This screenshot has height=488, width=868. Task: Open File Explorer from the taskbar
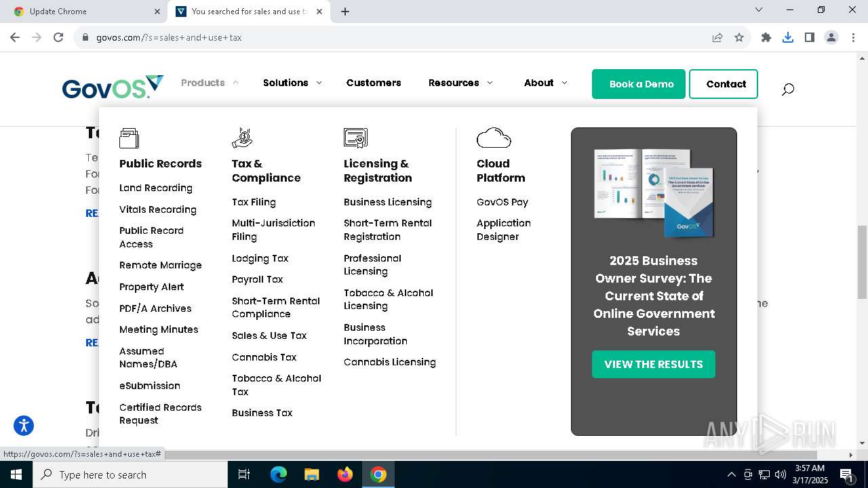pyautogui.click(x=311, y=474)
